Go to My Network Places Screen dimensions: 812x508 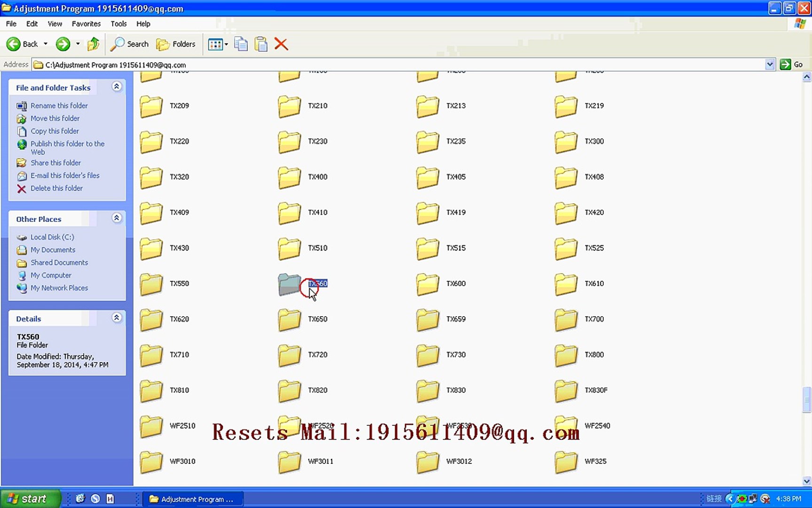point(59,288)
